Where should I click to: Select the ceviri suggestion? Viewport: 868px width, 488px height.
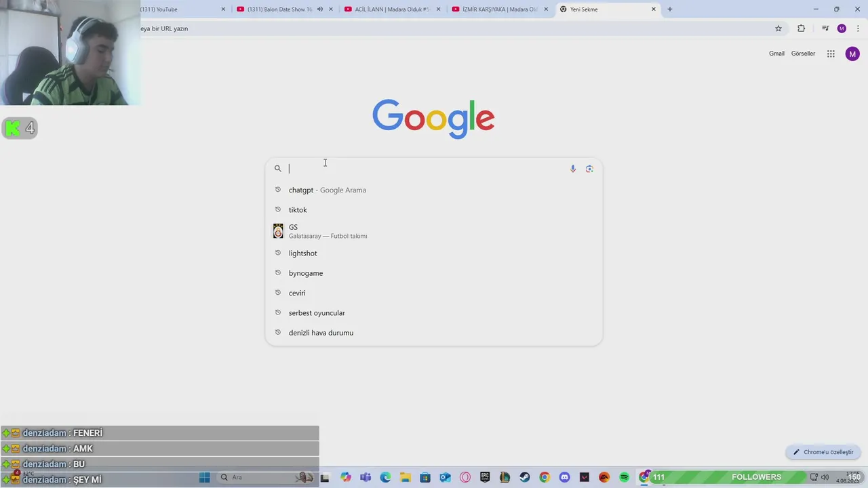coord(433,293)
